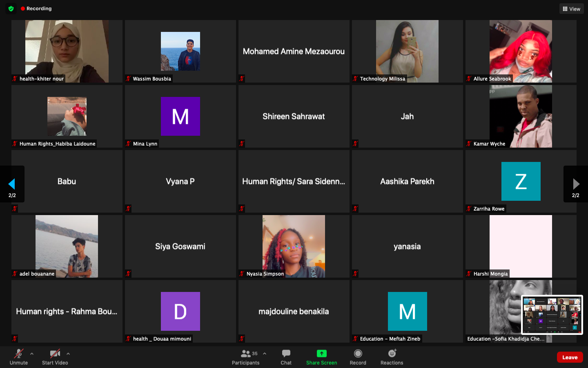Select Zarriha Rowe's teal Z avatar
The height and width of the screenshot is (368, 588).
(521, 181)
